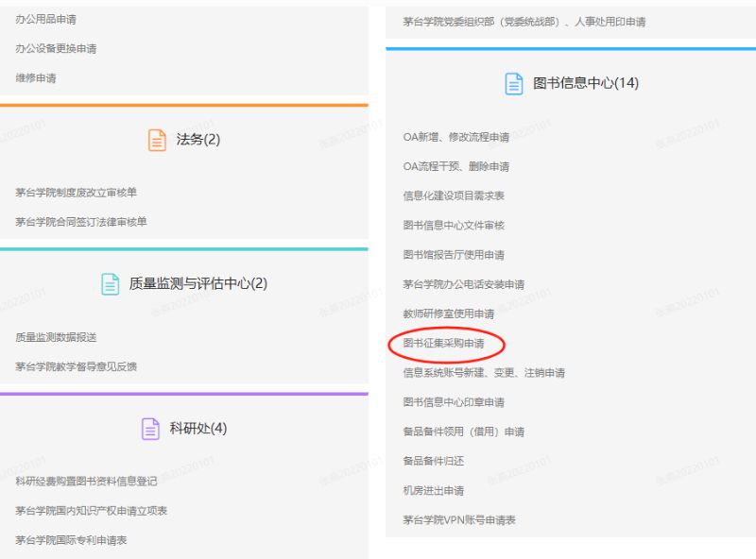This screenshot has width=756, height=559.
Task: Open 科研经费购置图书资料信息登记
Action: point(86,482)
